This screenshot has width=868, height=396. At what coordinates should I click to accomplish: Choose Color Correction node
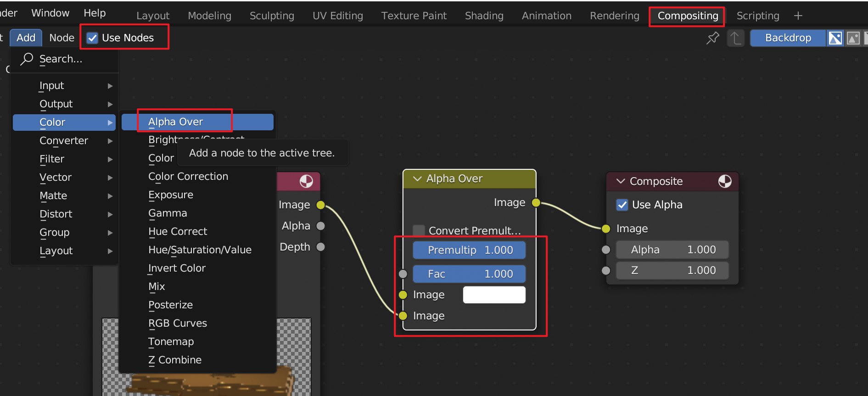coord(197,177)
